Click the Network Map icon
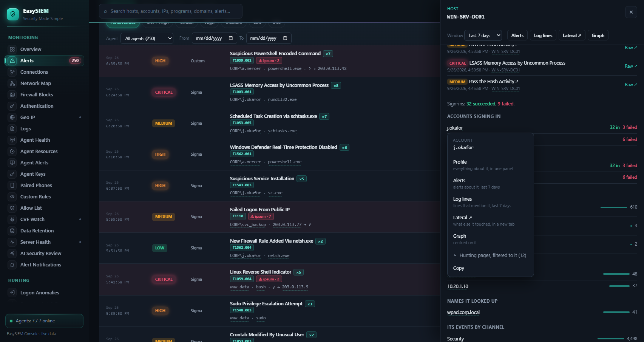 [12, 84]
